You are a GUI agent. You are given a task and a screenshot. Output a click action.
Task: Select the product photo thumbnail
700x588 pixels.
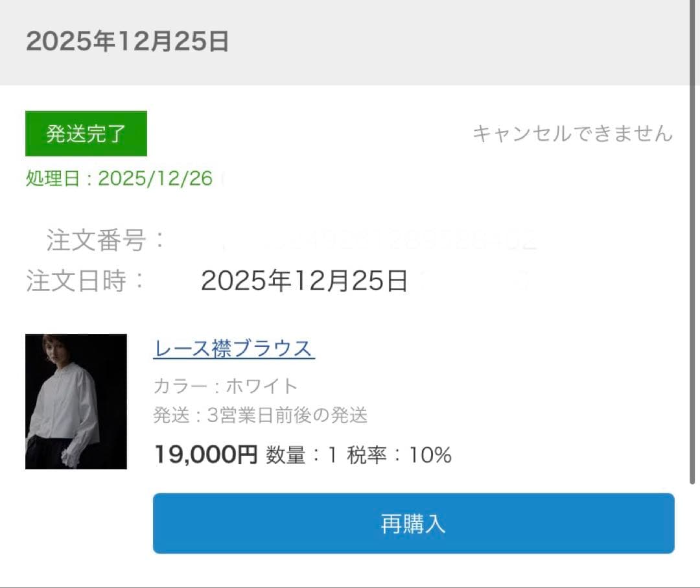[76, 402]
